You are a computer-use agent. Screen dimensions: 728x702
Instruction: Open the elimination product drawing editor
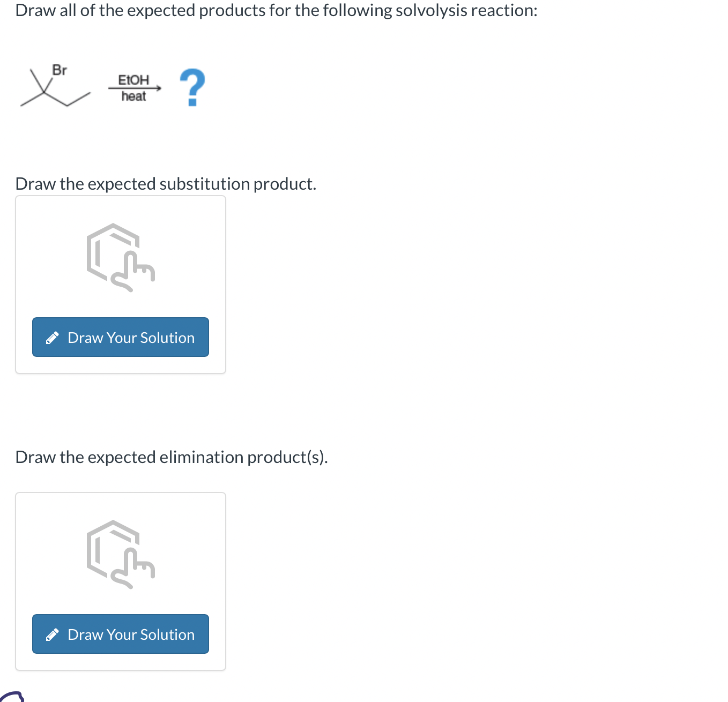tap(120, 634)
